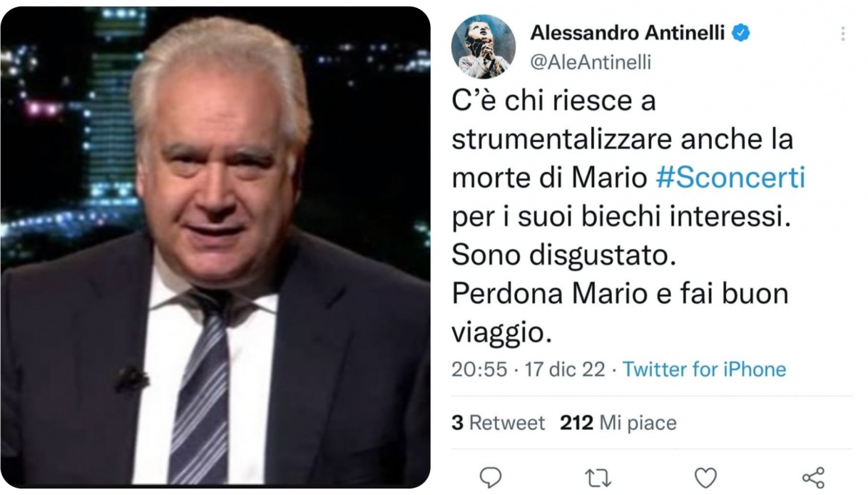Click the 'Sono disgustato.' tweet line
This screenshot has width=868, height=495.
tap(563, 255)
